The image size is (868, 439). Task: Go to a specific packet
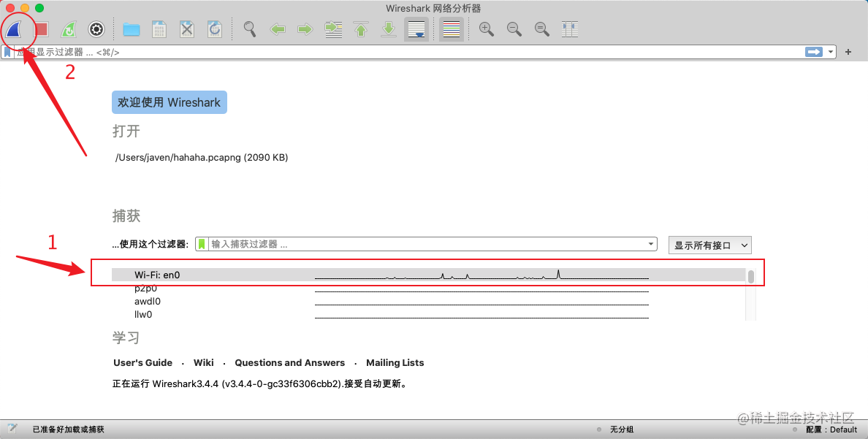pyautogui.click(x=333, y=28)
